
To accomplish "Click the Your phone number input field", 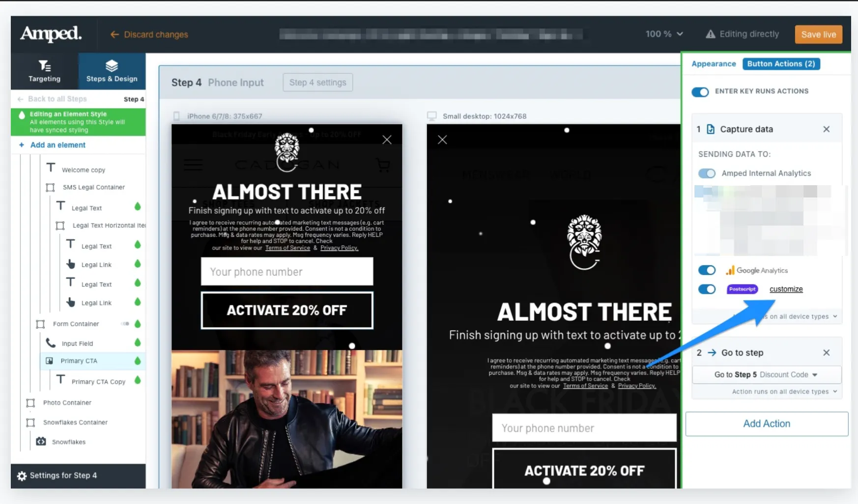I will point(286,271).
